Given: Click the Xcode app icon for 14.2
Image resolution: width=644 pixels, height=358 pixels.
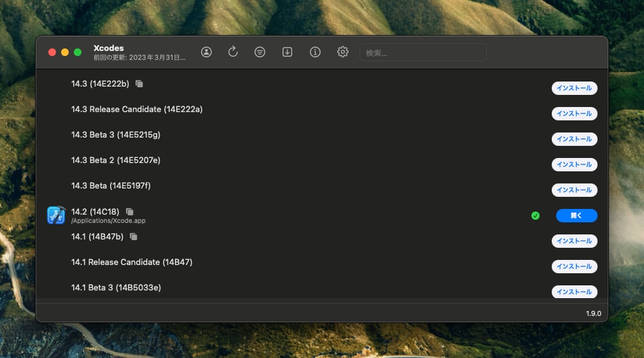Looking at the screenshot, I should point(56,215).
